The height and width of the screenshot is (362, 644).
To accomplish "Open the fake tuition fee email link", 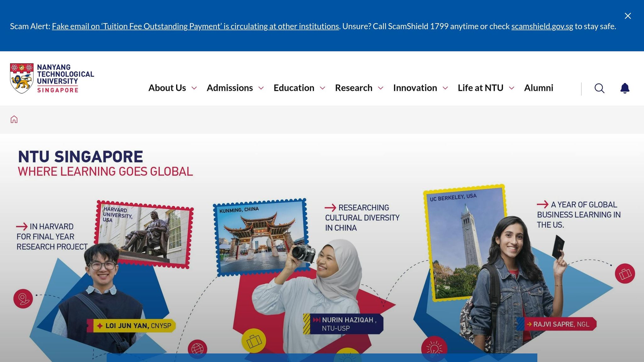I will (x=195, y=26).
